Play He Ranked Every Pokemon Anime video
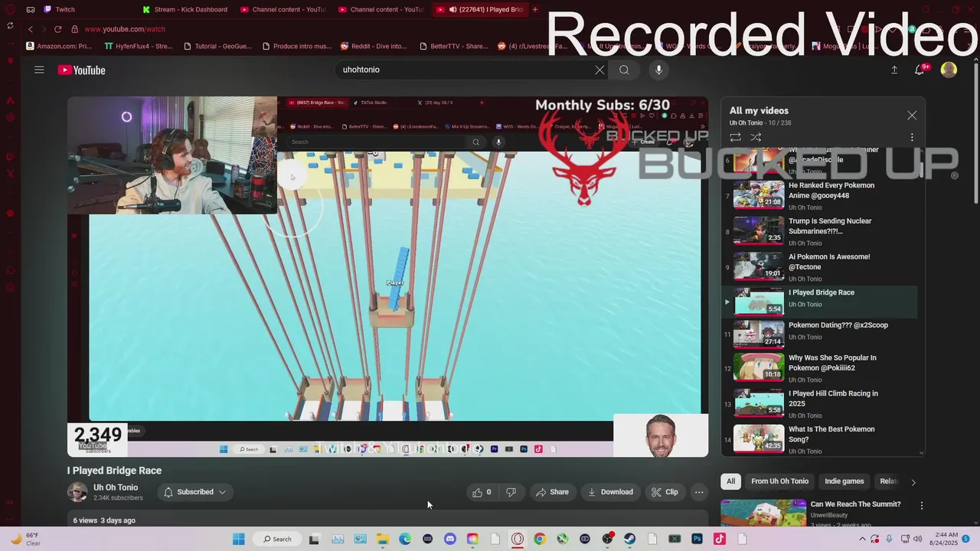The height and width of the screenshot is (551, 980). point(819,195)
